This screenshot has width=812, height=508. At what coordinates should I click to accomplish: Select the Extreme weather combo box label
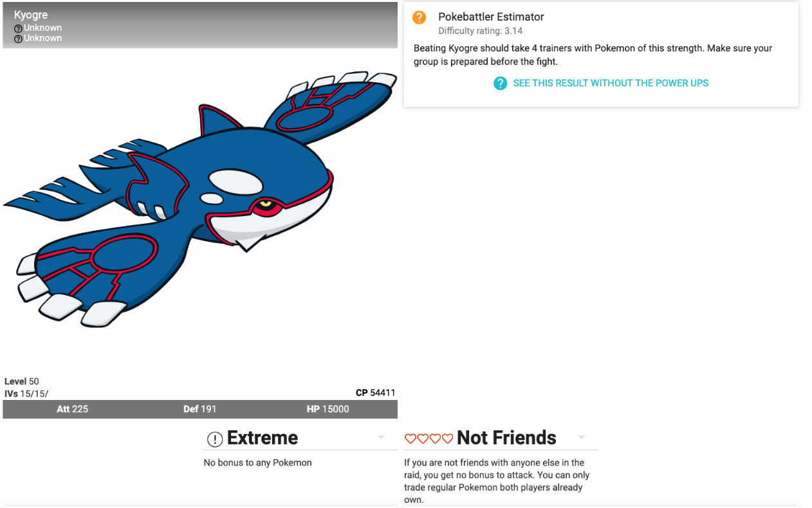coord(263,438)
